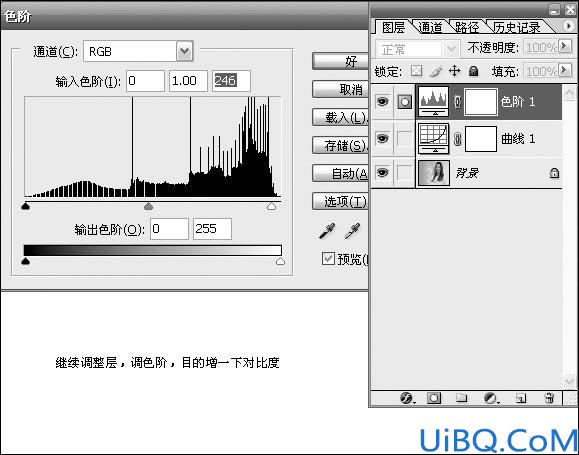Click input levels shadow field 0

point(145,81)
